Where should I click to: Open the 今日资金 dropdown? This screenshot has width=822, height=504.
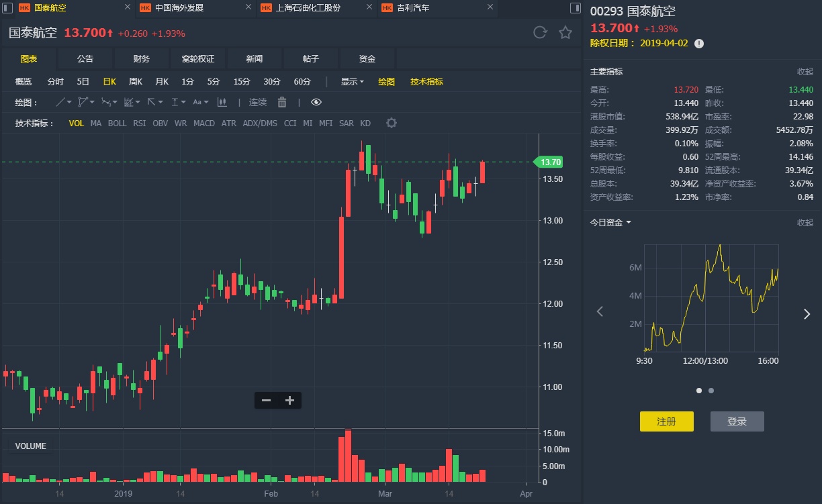610,222
